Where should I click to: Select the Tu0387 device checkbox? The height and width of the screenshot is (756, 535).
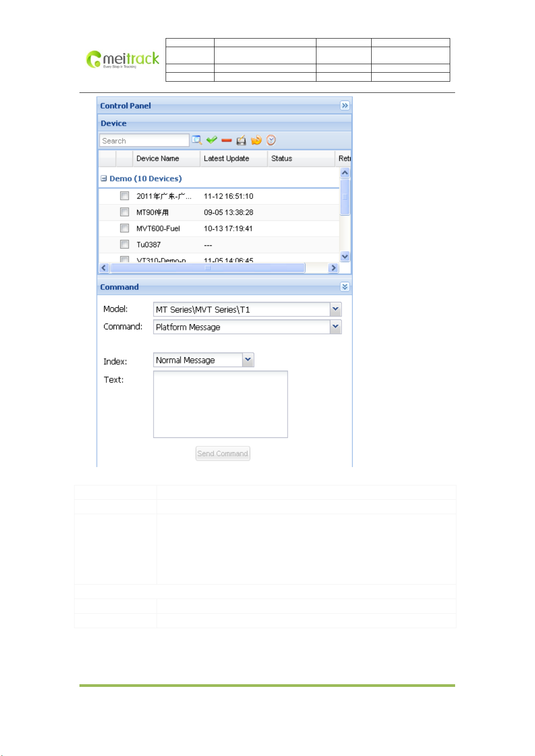pos(125,244)
